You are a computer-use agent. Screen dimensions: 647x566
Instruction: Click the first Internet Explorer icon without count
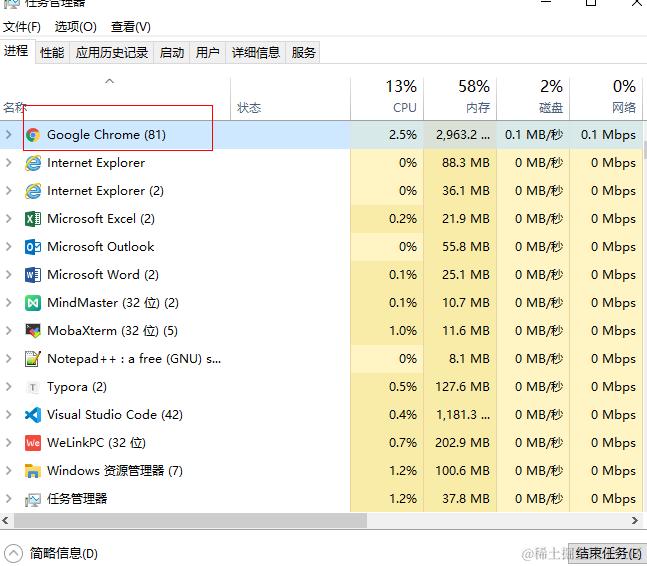click(x=33, y=163)
